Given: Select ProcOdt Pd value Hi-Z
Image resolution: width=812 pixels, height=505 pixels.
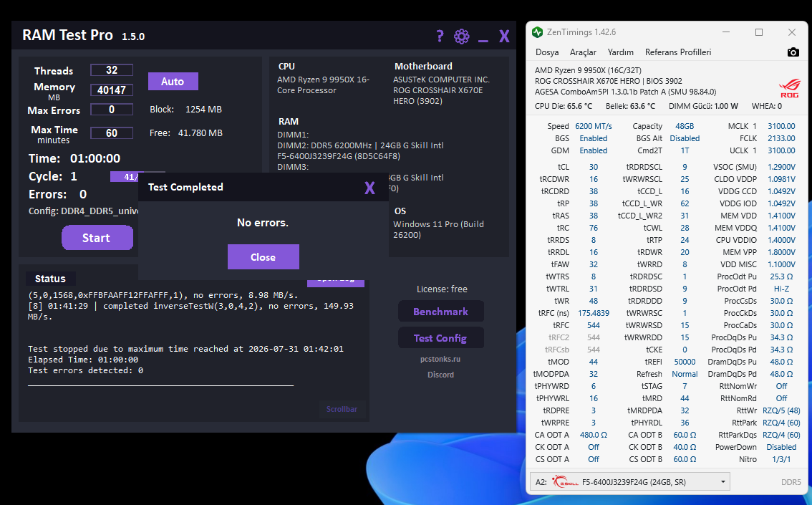Looking at the screenshot, I should tap(781, 289).
